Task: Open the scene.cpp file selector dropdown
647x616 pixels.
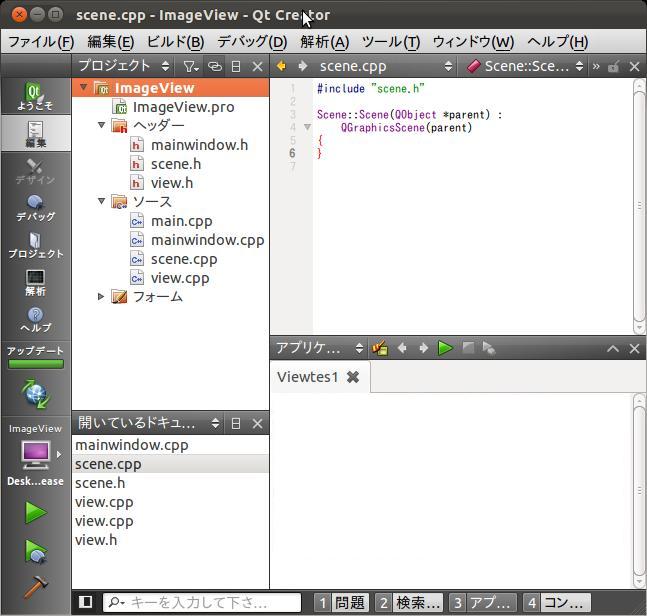Action: (385, 66)
